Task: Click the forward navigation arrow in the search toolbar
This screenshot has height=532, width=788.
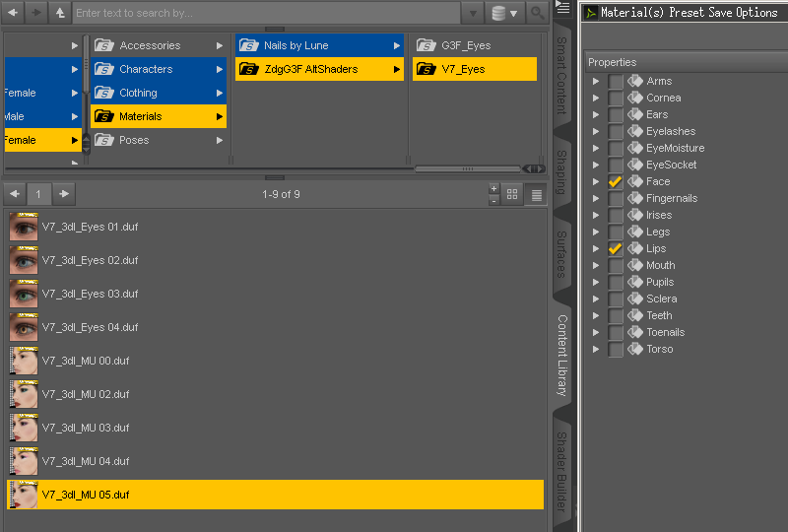Action: 35,13
